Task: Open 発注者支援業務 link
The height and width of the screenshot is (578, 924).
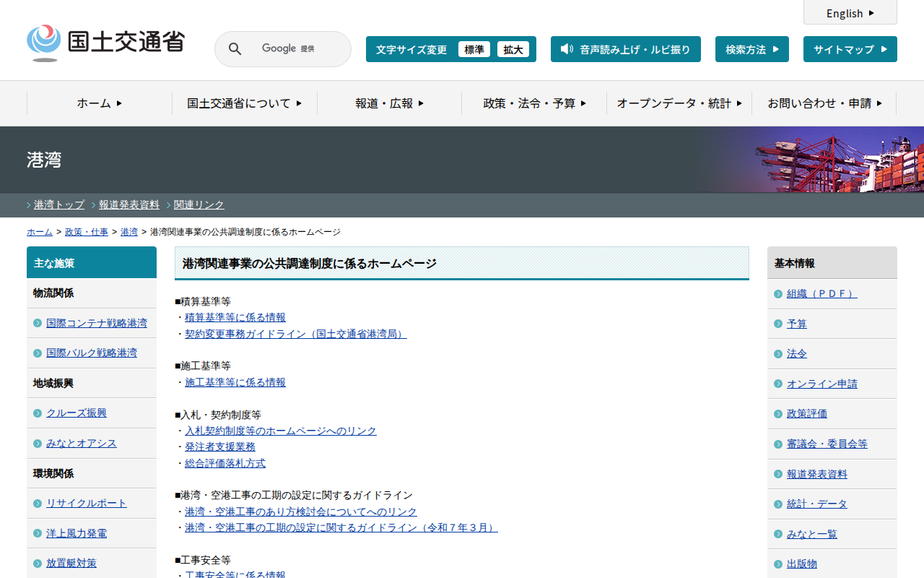Action: [x=220, y=447]
